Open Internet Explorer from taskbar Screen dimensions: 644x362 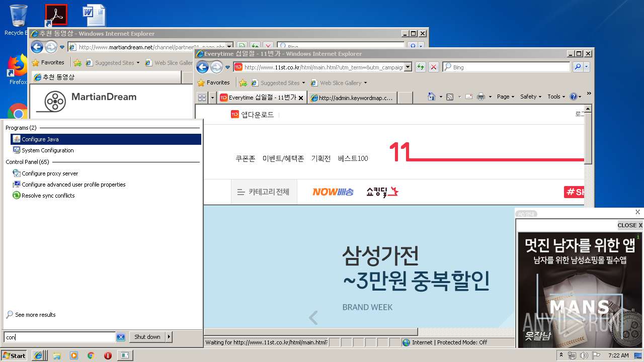click(38, 355)
